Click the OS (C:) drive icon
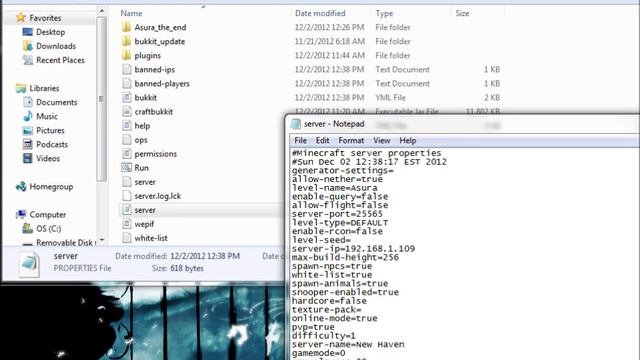The width and height of the screenshot is (640, 360). [x=27, y=229]
